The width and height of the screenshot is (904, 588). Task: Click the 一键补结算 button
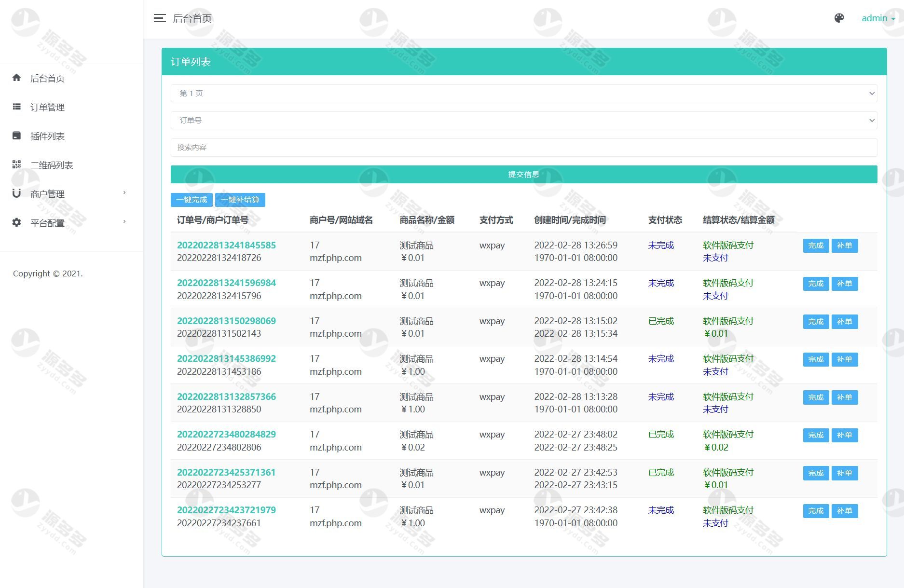tap(240, 200)
